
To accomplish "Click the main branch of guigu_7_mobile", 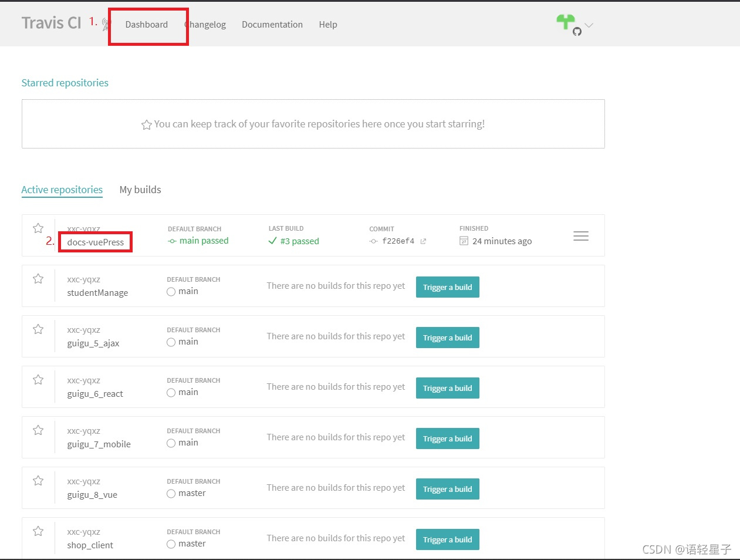I will click(183, 443).
